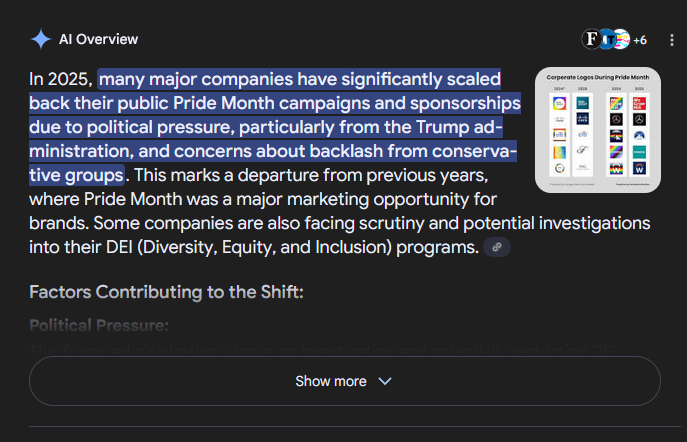Viewport: 687px width, 442px height.
Task: Click the word 'DEI' in the paragraph
Action: tap(119, 247)
